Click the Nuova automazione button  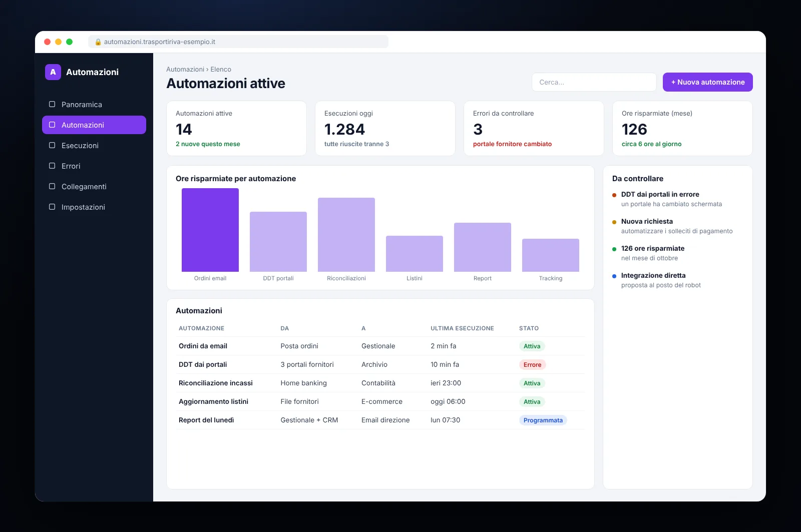708,82
